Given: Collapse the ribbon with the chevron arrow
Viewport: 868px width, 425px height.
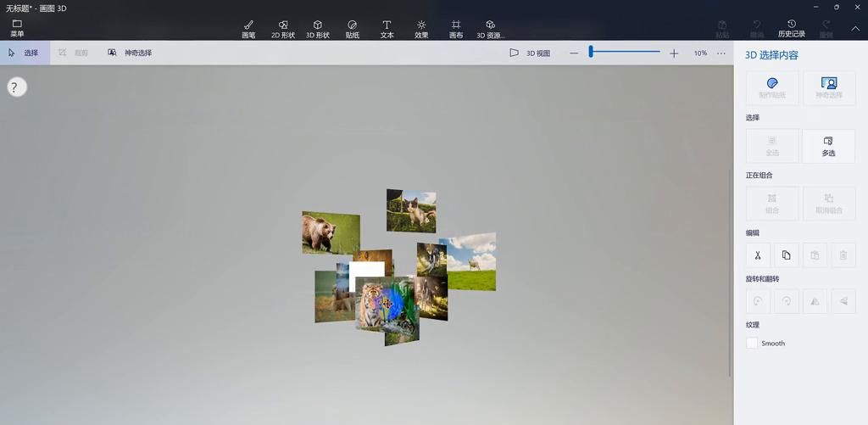Looking at the screenshot, I should pyautogui.click(x=854, y=28).
